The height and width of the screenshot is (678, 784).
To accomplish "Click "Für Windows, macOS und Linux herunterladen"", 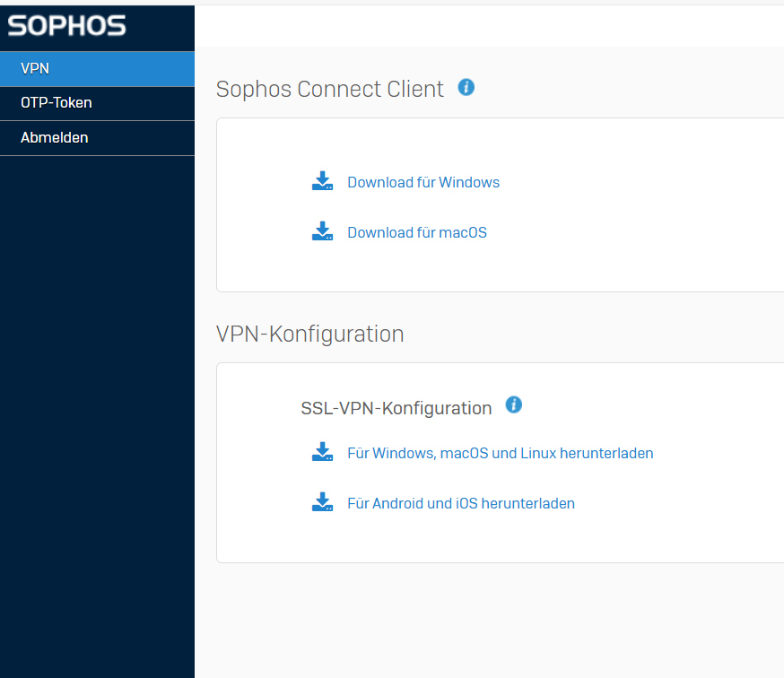I will [x=500, y=453].
